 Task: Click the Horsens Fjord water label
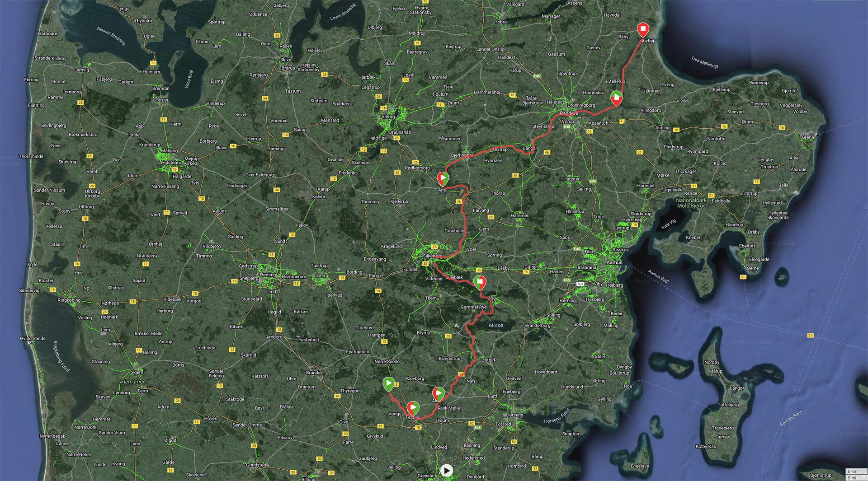[x=557, y=416]
